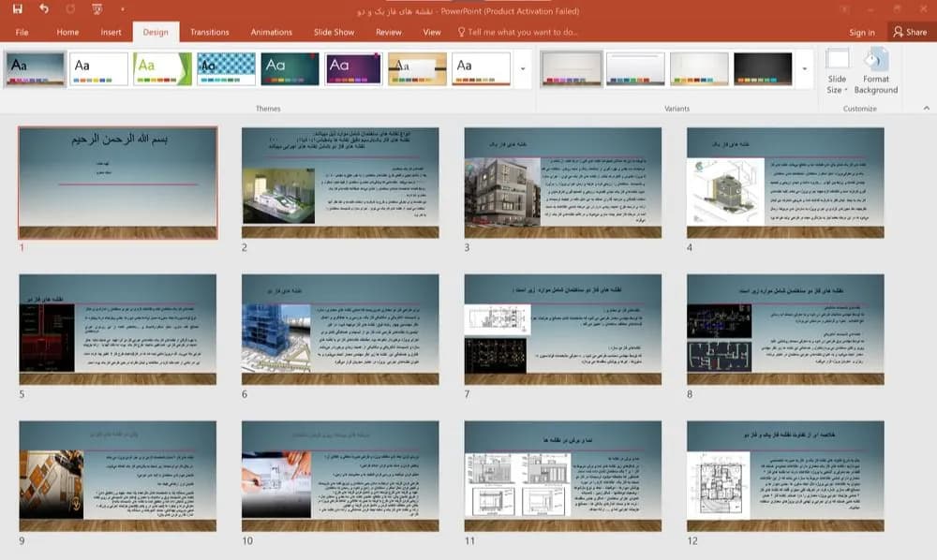Open the Animations tab

click(272, 32)
